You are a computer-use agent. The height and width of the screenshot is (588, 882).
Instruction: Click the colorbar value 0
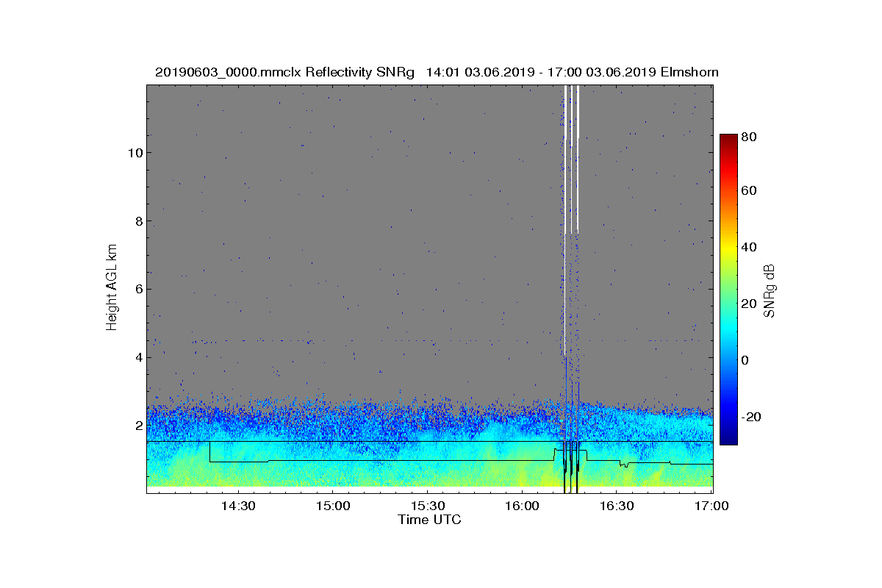[x=746, y=360]
